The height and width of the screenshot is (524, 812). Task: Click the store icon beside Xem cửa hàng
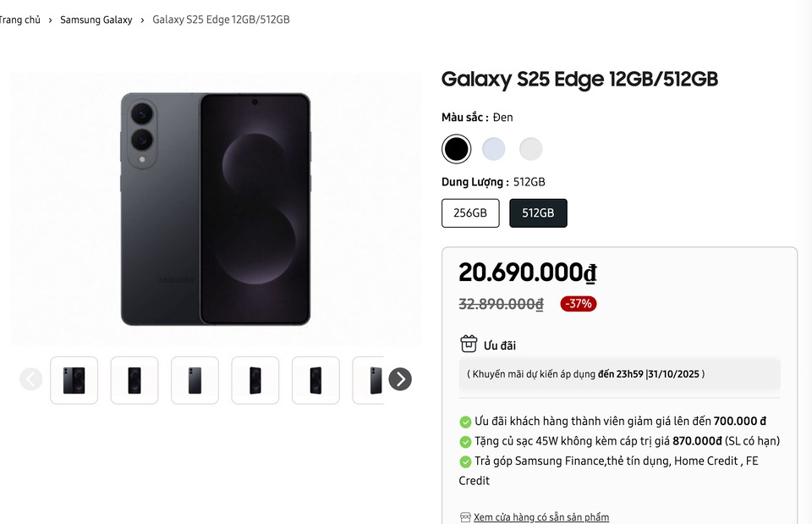tap(465, 517)
